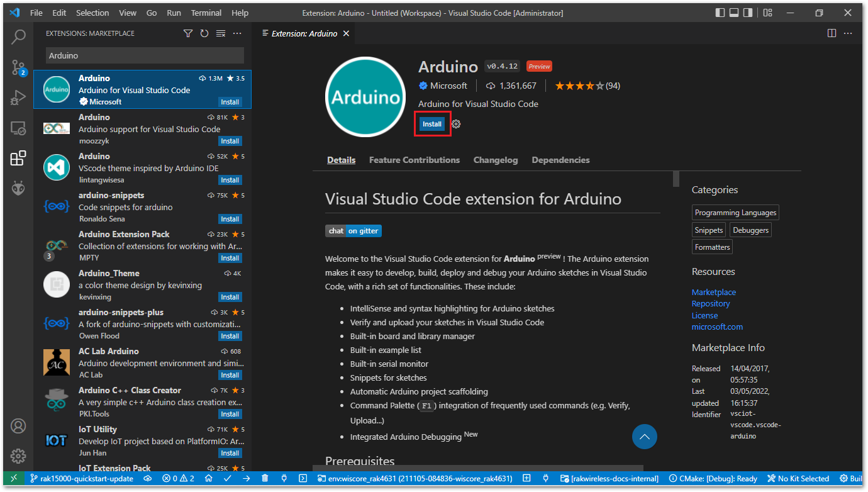Open Remote Explorer in activity bar
Viewport: 868px width, 492px height.
18,128
